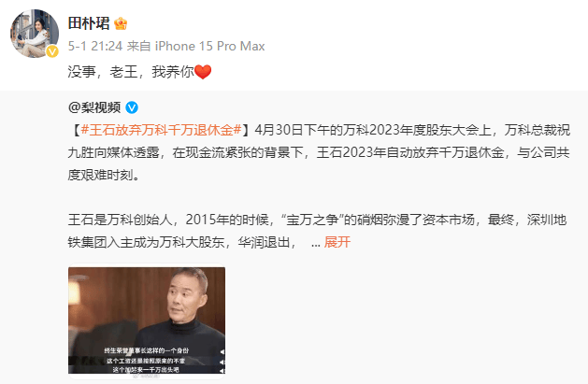Viewport: 588px width, 384px height.
Task: Click the top speaker icon on the video
Action: pos(222,352)
